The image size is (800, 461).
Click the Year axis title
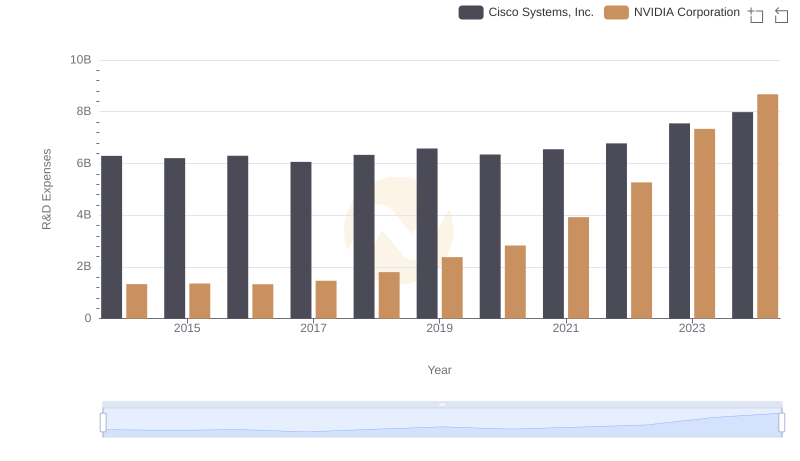(x=439, y=370)
